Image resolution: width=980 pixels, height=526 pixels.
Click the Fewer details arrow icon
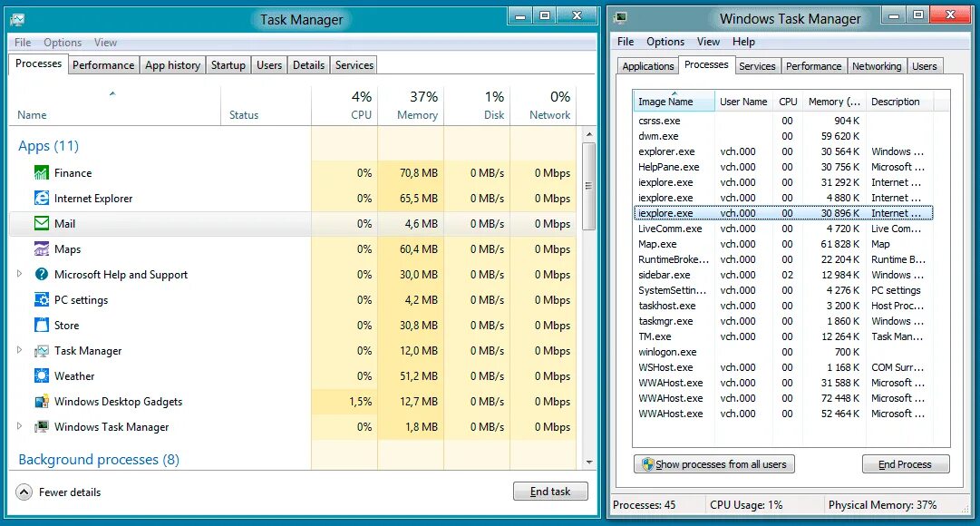(24, 492)
